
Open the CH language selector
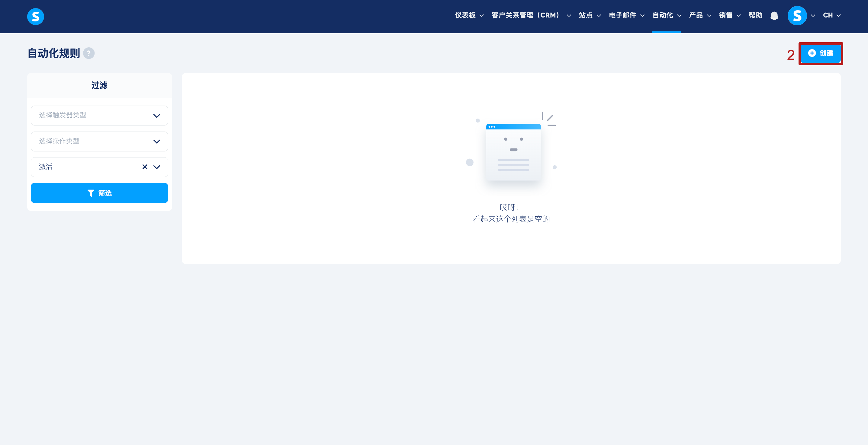coord(831,15)
